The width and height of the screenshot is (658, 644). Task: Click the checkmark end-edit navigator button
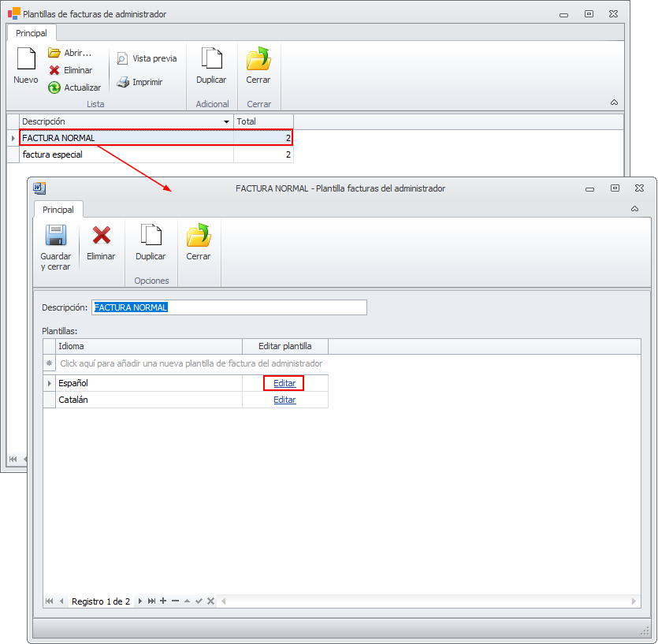click(199, 601)
